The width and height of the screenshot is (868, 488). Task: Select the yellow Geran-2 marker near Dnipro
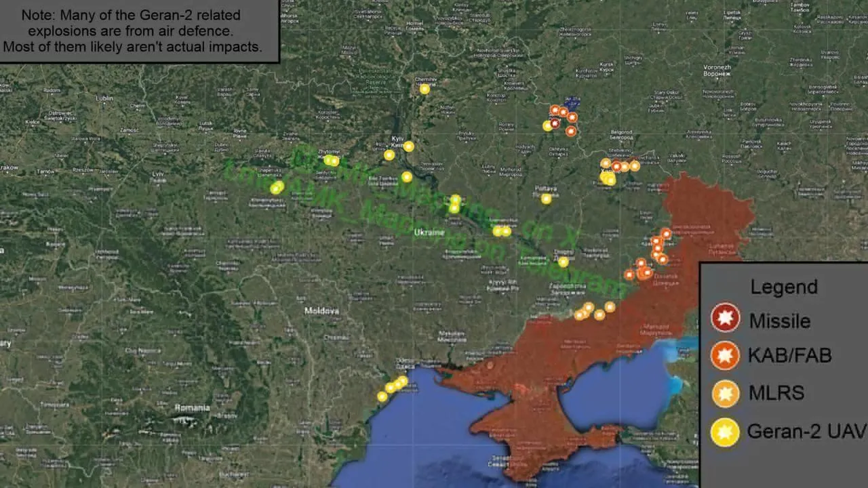click(563, 262)
